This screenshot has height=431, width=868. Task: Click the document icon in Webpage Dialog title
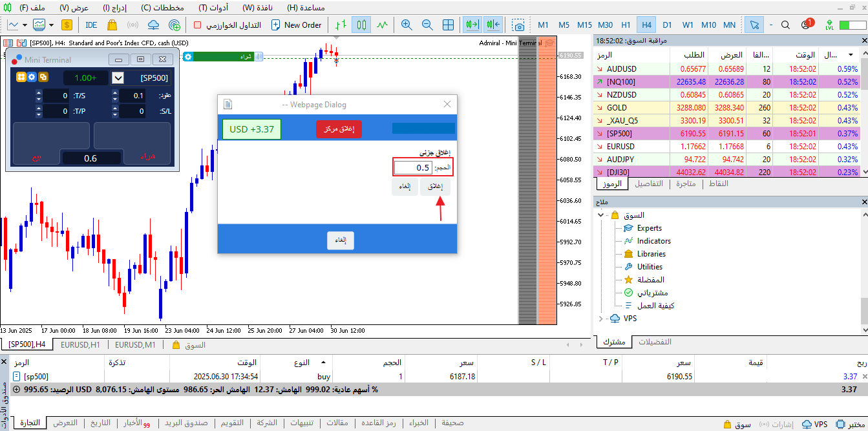click(228, 104)
